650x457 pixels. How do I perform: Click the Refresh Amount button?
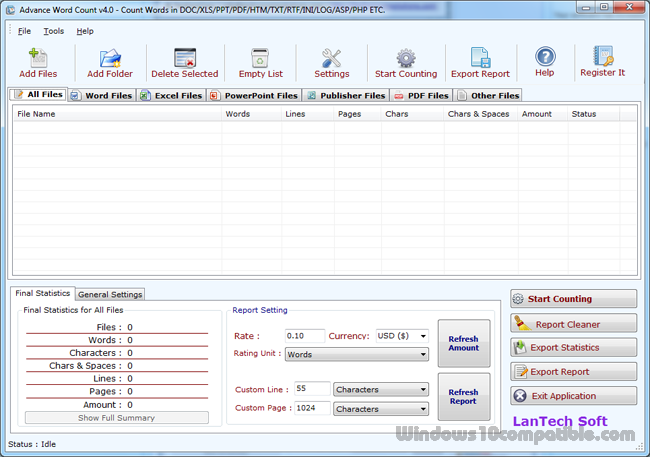coord(463,343)
